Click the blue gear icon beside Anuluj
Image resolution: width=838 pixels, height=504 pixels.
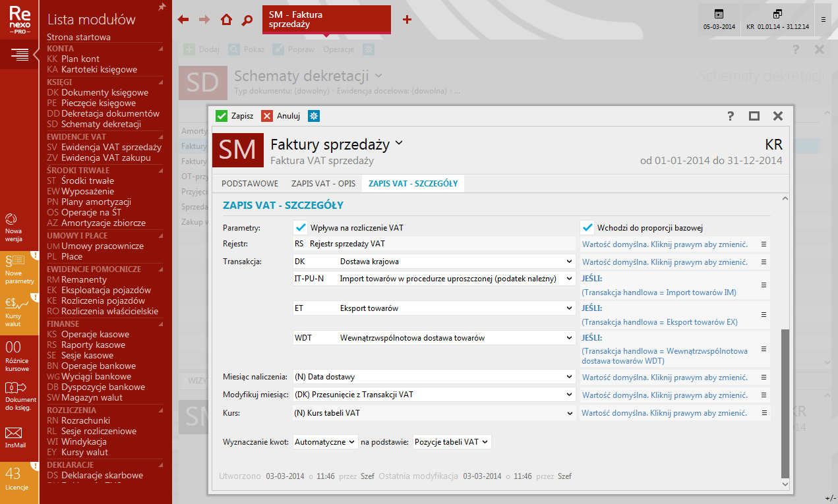pyautogui.click(x=314, y=116)
